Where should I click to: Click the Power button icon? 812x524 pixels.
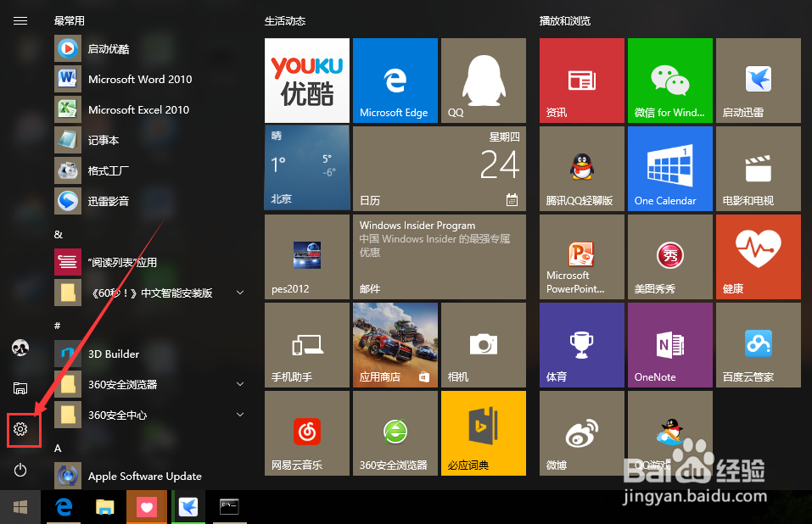tap(20, 470)
